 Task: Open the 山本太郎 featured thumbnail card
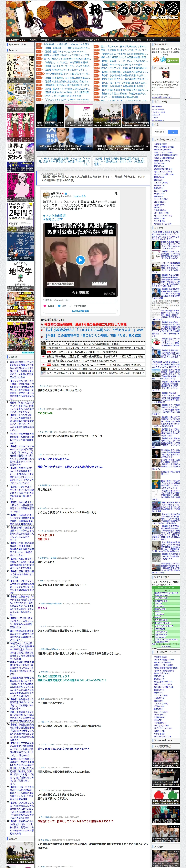pyautogui.click(x=79, y=116)
